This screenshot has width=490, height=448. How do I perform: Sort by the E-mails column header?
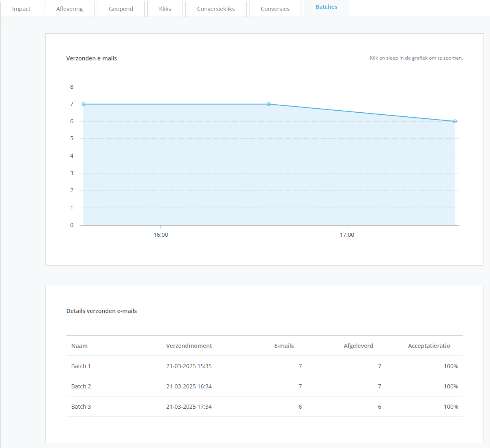pos(284,346)
